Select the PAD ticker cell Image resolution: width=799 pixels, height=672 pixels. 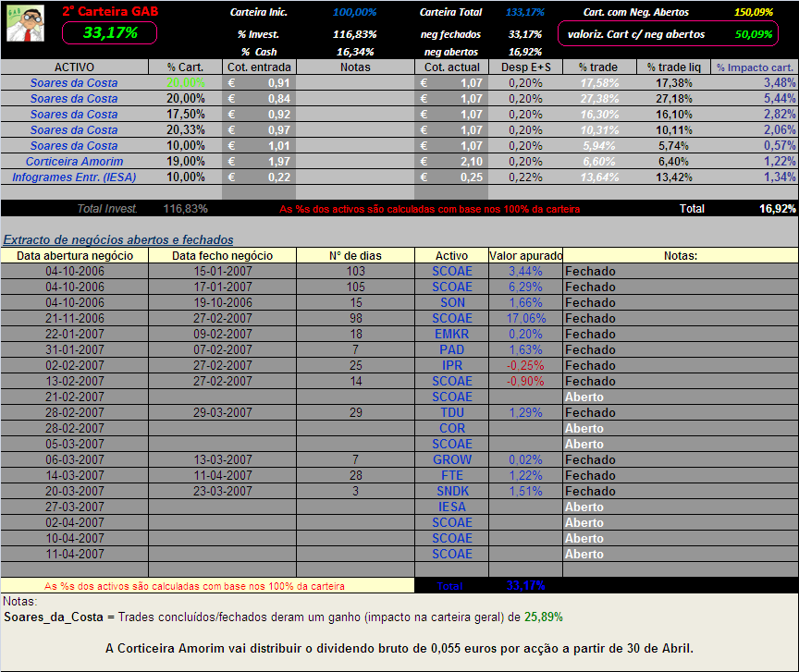pos(451,350)
